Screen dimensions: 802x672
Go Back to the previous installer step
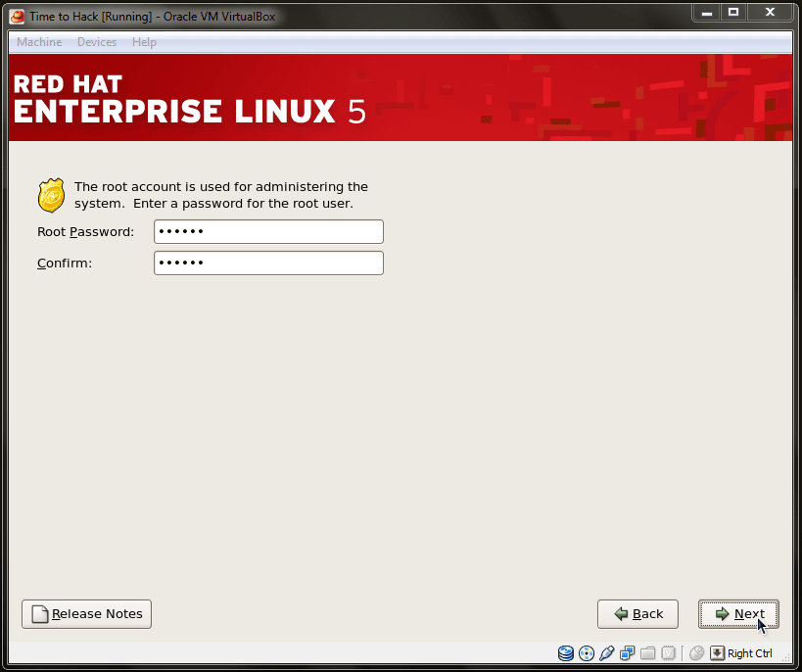pyautogui.click(x=637, y=613)
